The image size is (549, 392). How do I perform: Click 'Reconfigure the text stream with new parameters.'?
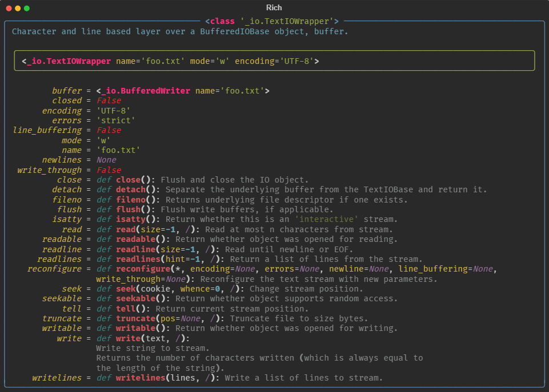coord(319,280)
